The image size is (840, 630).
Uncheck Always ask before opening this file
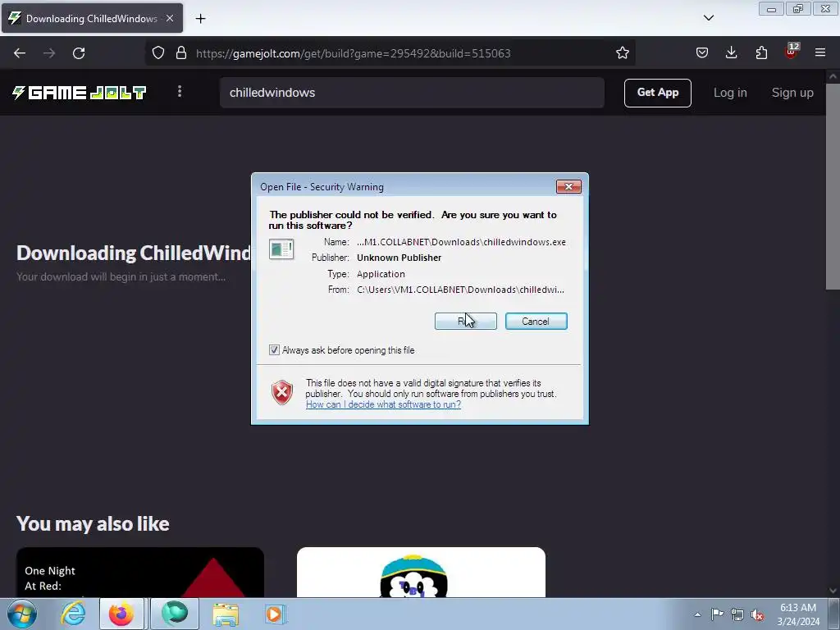(x=274, y=349)
